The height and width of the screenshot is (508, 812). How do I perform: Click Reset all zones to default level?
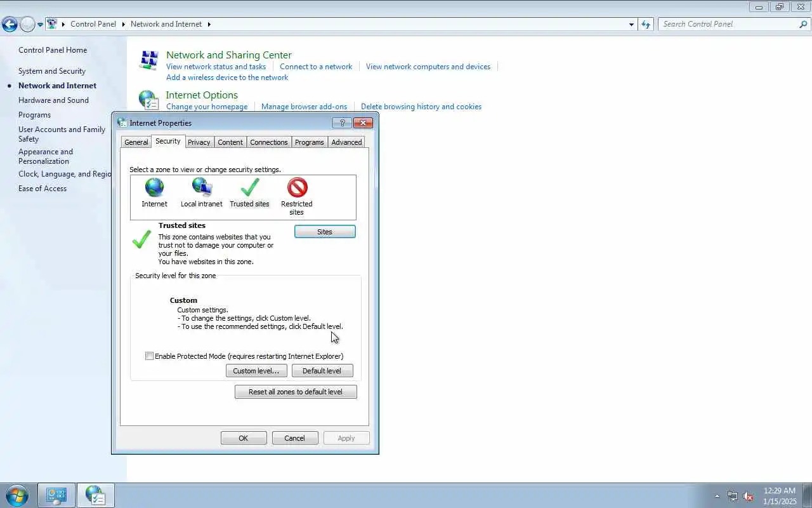[296, 392]
